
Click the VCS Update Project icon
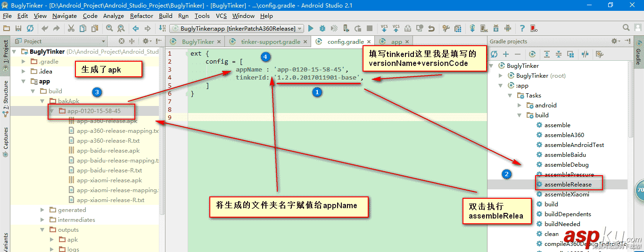point(384,29)
